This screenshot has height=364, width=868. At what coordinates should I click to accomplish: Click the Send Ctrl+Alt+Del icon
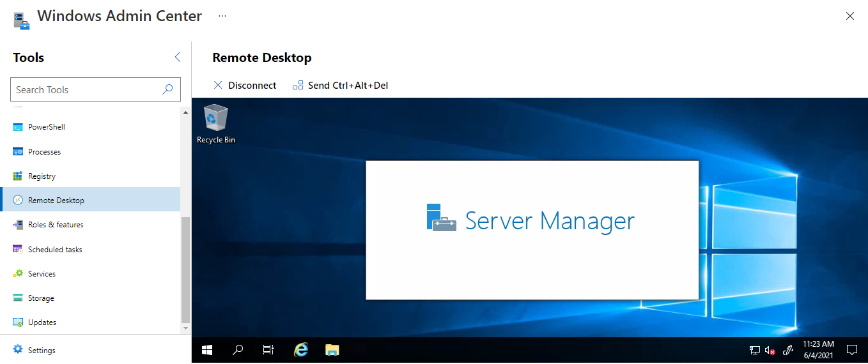coord(298,85)
